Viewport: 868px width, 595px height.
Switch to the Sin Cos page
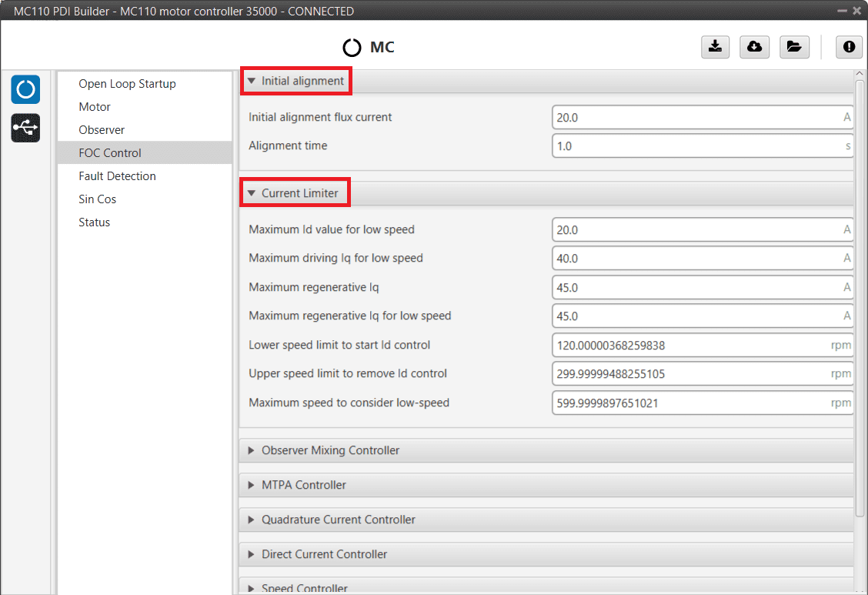(145, 199)
